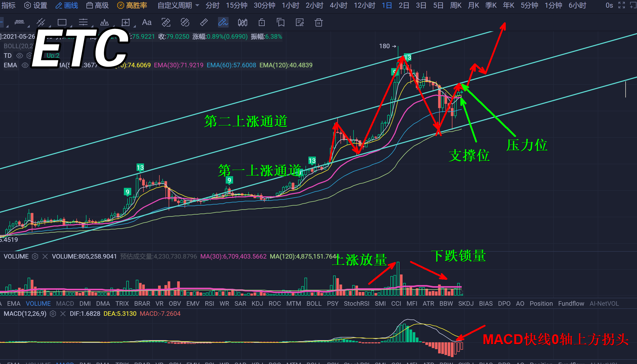637x364 pixels.
Task: Expand boxed plus measure tool variants triangle
Action: coord(135,26)
